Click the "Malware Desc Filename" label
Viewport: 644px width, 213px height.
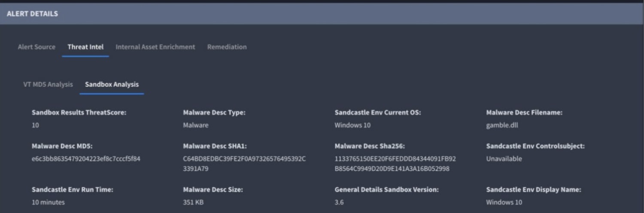click(524, 112)
